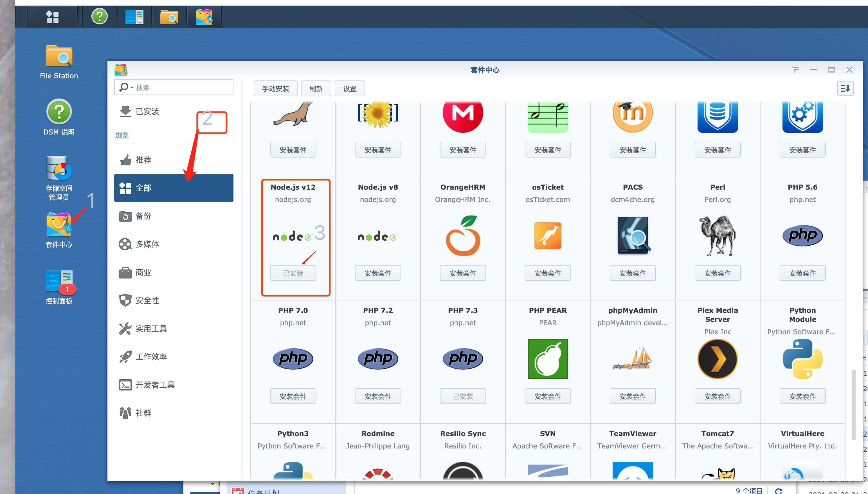Click the Plex Media Server icon
Image resolution: width=868 pixels, height=494 pixels.
(718, 359)
